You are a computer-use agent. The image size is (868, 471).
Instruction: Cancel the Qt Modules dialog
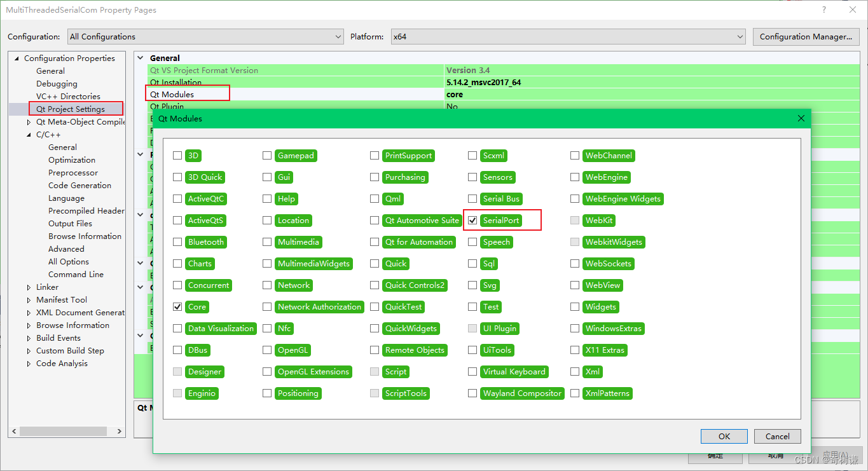777,436
